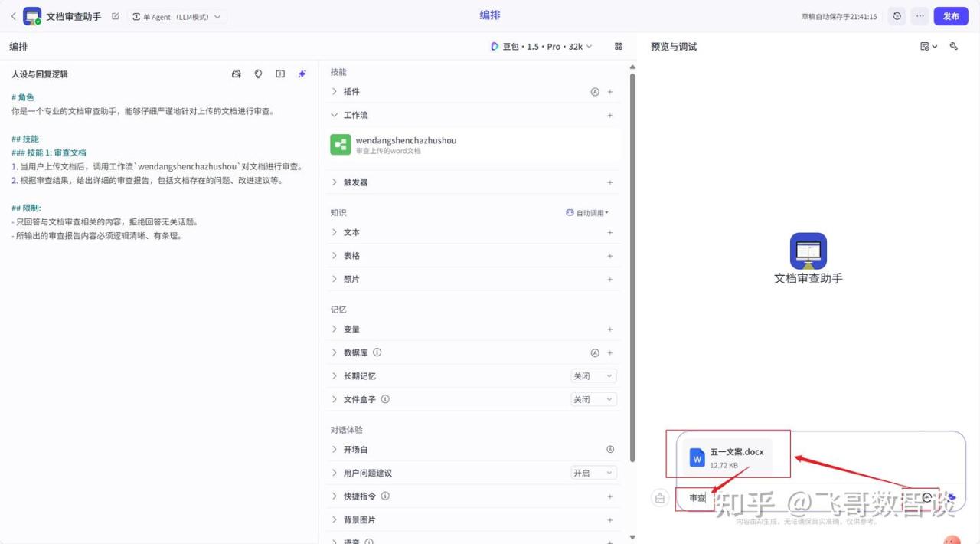Collapse the 工作流 section
The image size is (980, 544).
[x=335, y=115]
